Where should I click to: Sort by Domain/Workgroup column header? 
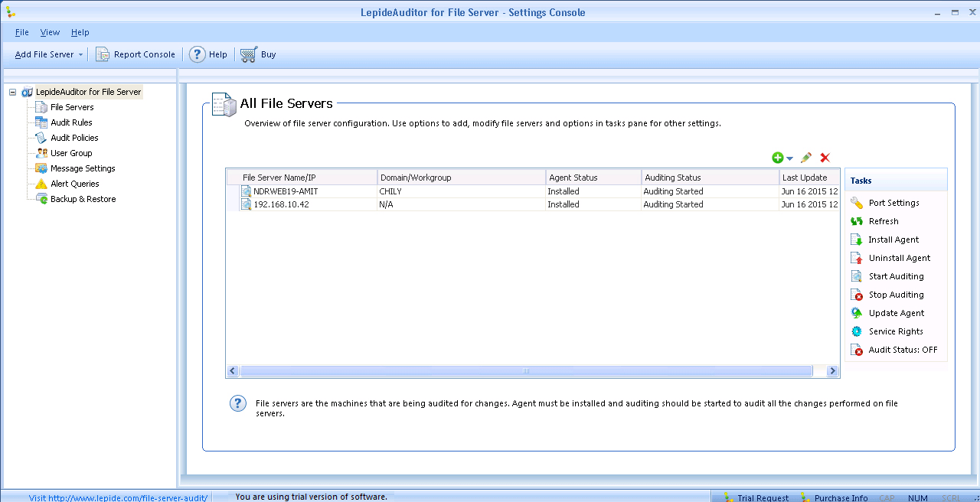(462, 178)
